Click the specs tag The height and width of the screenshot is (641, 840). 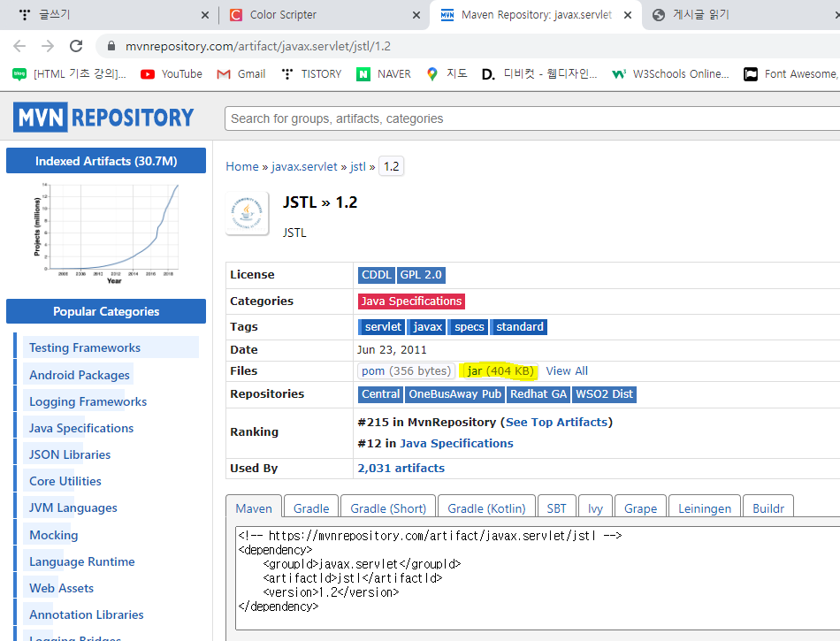pyautogui.click(x=469, y=326)
